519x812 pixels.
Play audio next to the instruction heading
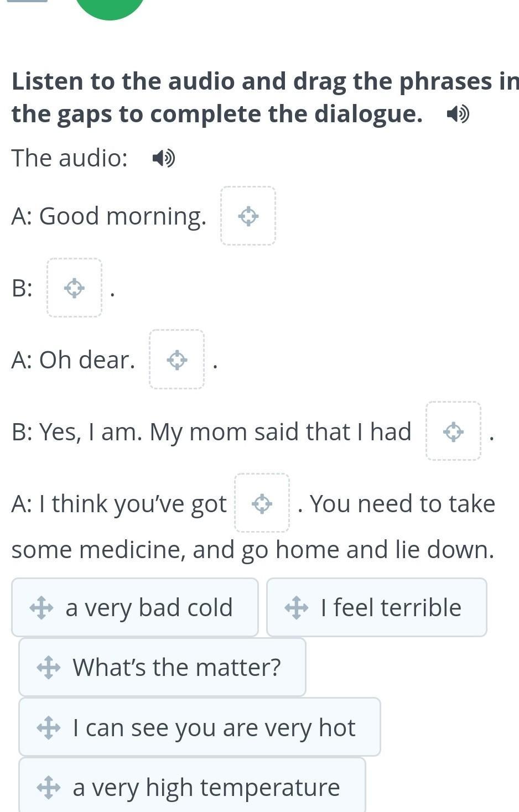click(458, 114)
